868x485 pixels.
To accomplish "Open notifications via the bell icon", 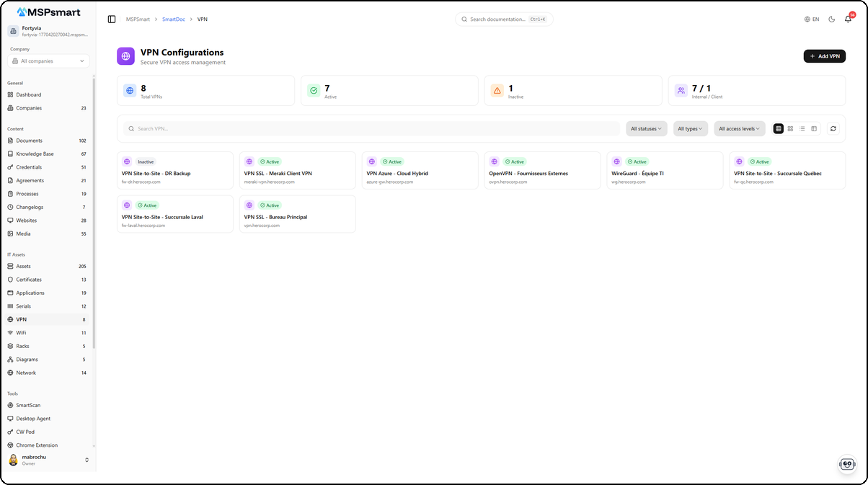I will coord(848,19).
